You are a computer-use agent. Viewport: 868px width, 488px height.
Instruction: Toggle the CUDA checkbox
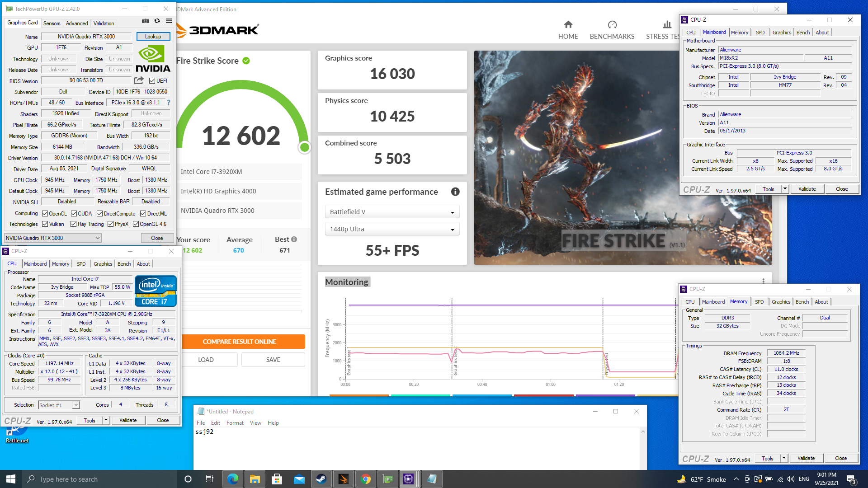pyautogui.click(x=74, y=214)
